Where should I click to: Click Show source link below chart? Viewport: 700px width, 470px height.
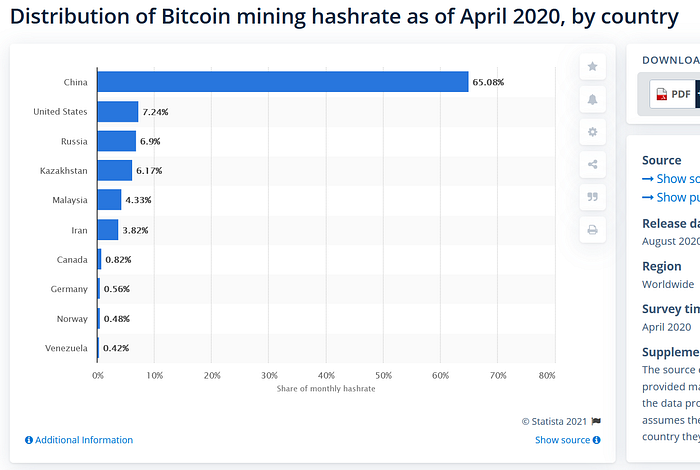point(562,440)
